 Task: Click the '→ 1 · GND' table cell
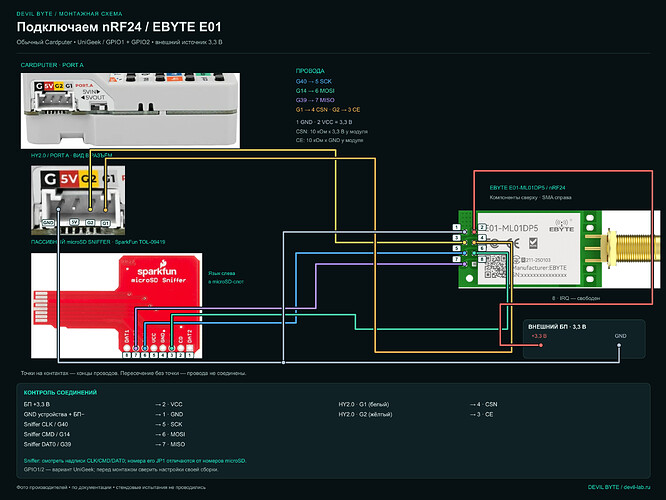[x=169, y=414]
